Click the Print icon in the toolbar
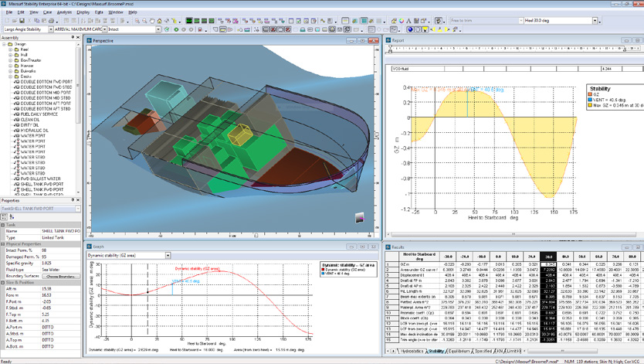The image size is (644, 364). (x=51, y=21)
